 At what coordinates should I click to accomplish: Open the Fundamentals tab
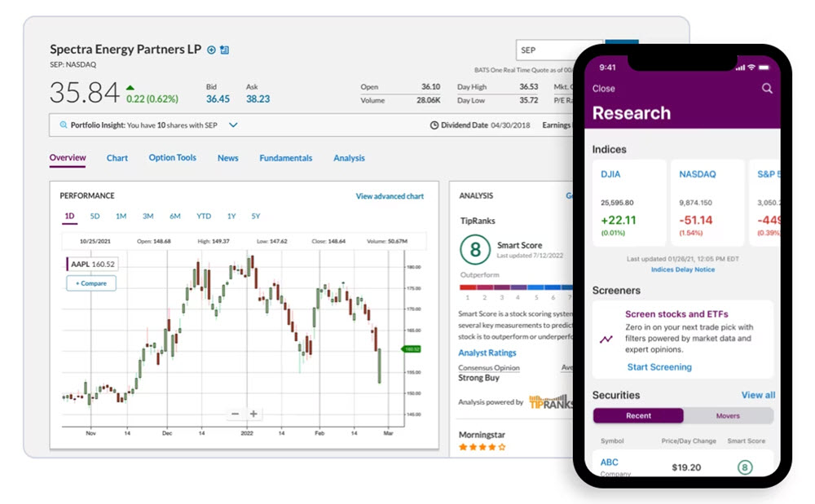click(x=286, y=158)
